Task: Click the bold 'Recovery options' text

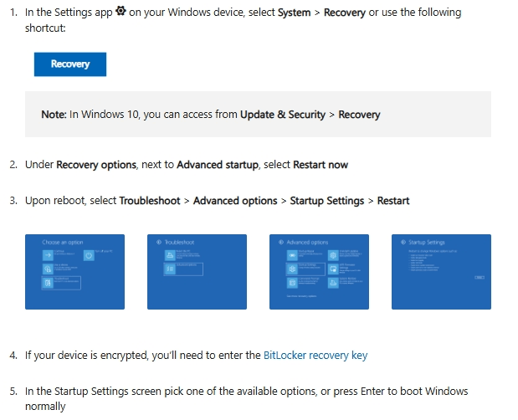Action: 96,165
